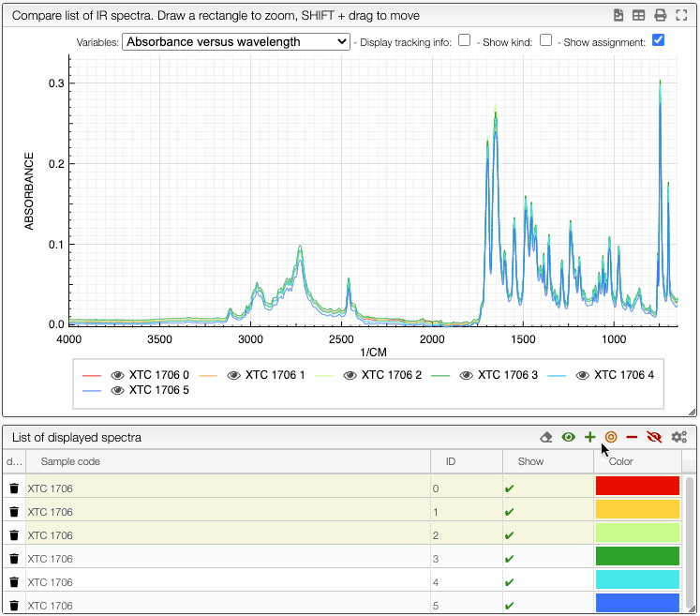Open dark green color swatch for row 3

pyautogui.click(x=637, y=556)
